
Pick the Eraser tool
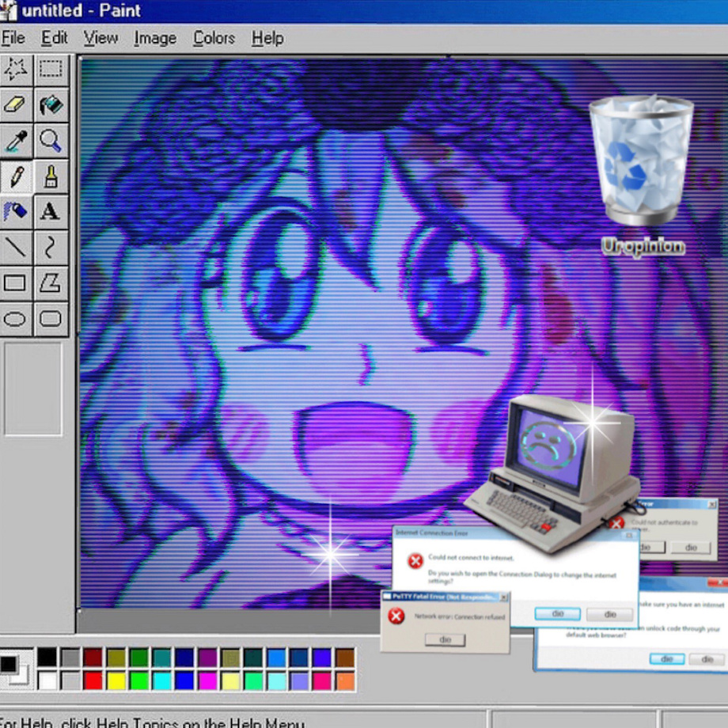click(x=17, y=105)
